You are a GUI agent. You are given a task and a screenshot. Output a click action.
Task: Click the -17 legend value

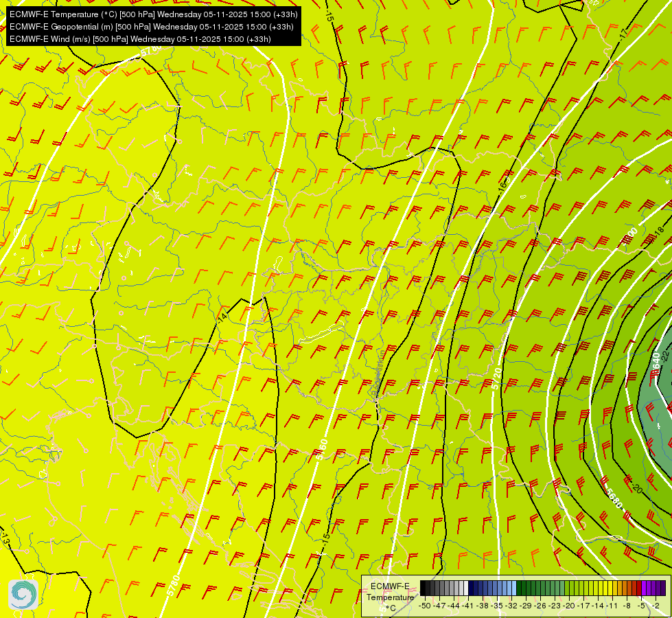coord(584,606)
